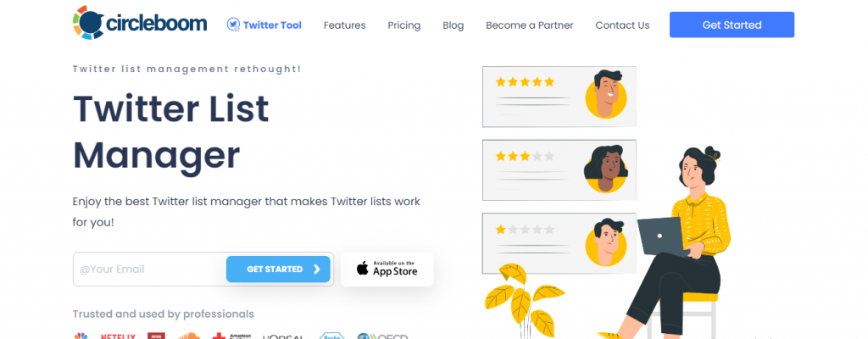This screenshot has height=339, width=868.
Task: Click the American Red Cross logo
Action: point(232,336)
